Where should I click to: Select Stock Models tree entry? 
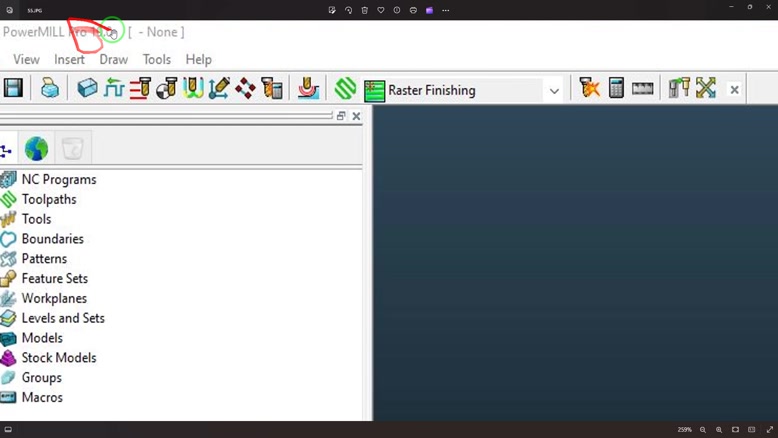click(x=59, y=357)
